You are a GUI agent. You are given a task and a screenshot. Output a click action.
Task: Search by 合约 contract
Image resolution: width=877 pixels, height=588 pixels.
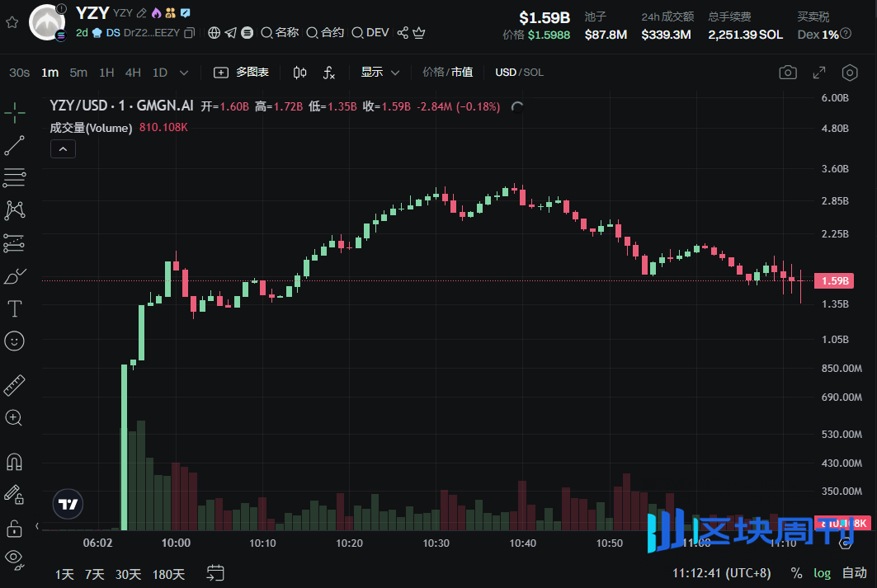coord(325,33)
